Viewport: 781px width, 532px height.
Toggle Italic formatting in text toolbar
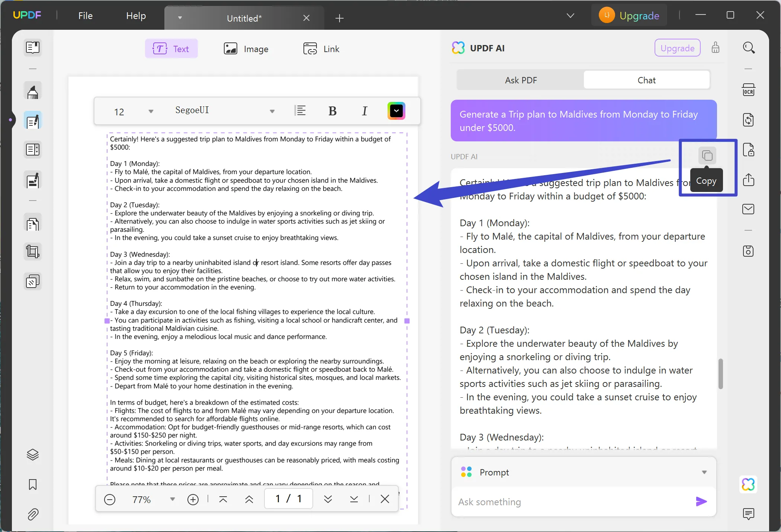(x=365, y=111)
